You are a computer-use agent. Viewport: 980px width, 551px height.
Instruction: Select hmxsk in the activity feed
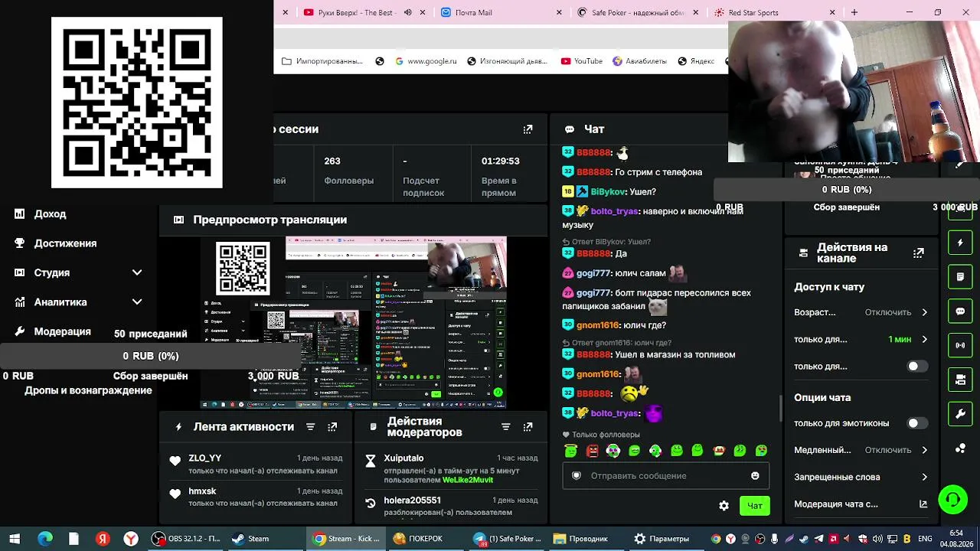click(203, 491)
